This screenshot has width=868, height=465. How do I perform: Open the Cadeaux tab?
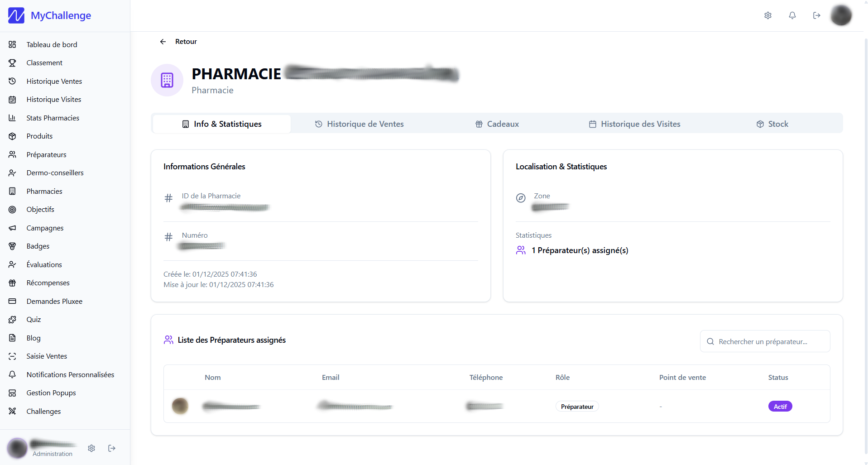[x=497, y=124]
